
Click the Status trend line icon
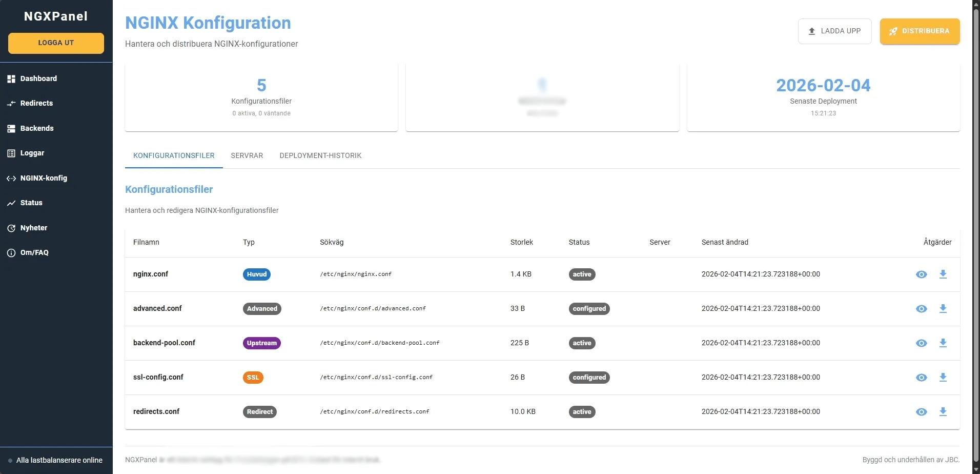pos(11,203)
